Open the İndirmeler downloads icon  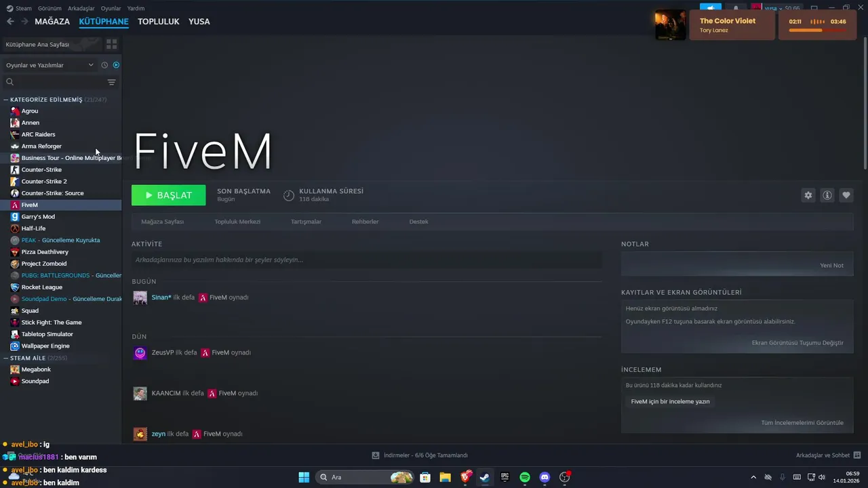(376, 455)
